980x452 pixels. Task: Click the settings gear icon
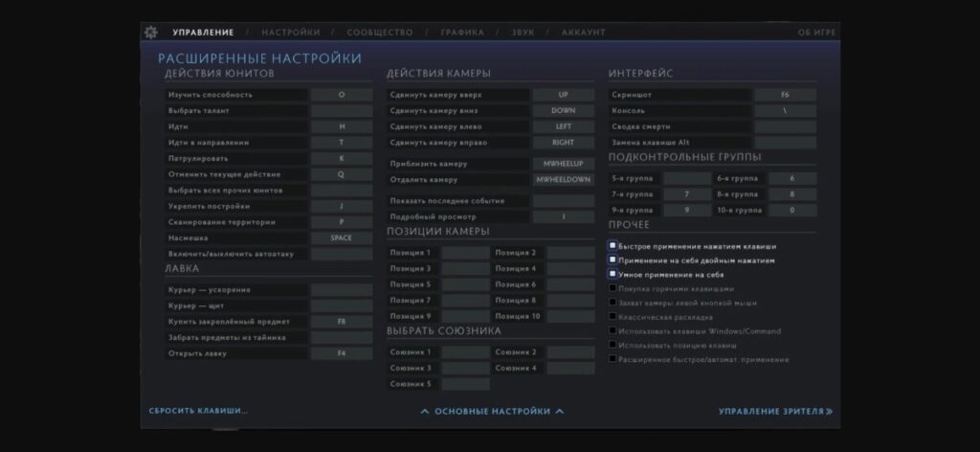[x=150, y=33]
